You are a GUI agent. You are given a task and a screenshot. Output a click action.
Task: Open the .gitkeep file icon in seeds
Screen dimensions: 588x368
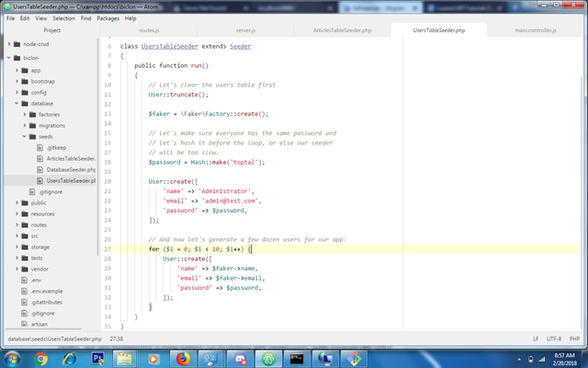[x=40, y=147]
